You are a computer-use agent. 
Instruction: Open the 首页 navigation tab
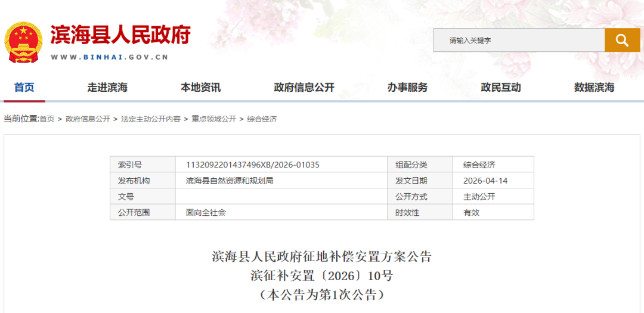(x=24, y=88)
